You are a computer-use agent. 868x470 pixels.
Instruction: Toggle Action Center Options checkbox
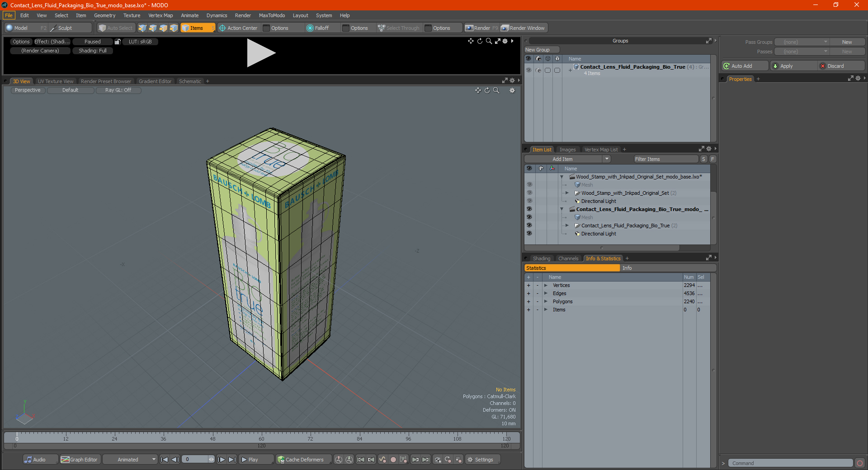click(267, 28)
